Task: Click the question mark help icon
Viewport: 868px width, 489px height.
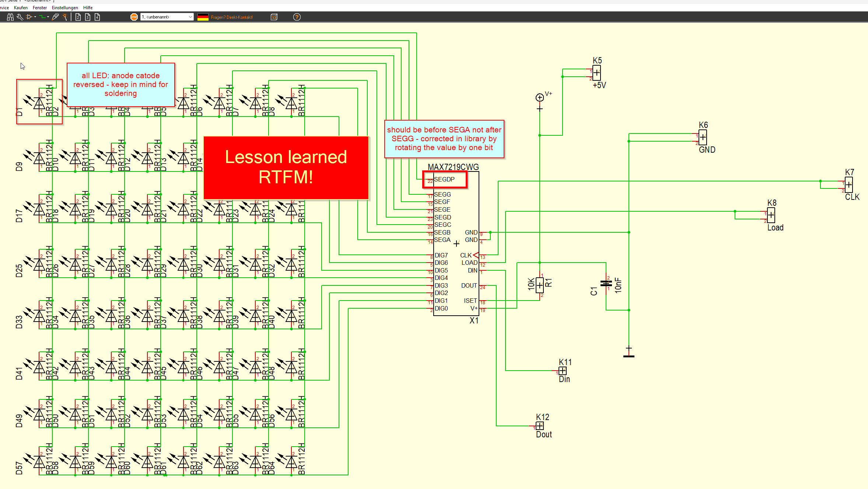Action: click(297, 17)
